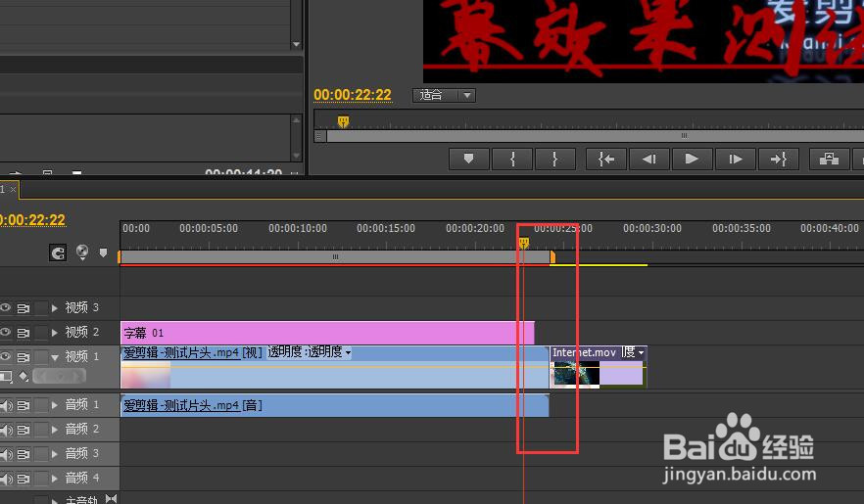Screen dimensions: 864x504
Task: Toggle track lock box on 视频 1
Action: point(41,357)
